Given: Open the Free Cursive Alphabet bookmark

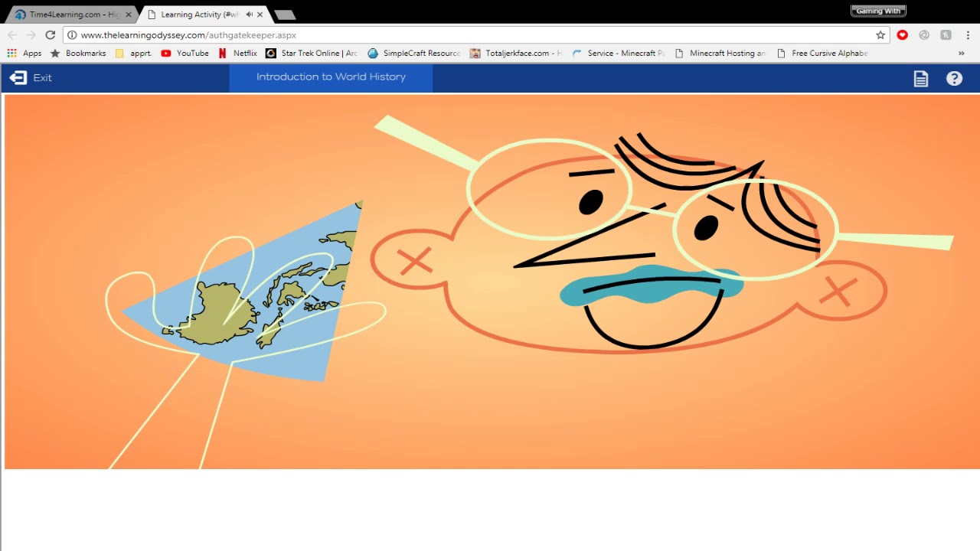Looking at the screenshot, I should tap(822, 54).
